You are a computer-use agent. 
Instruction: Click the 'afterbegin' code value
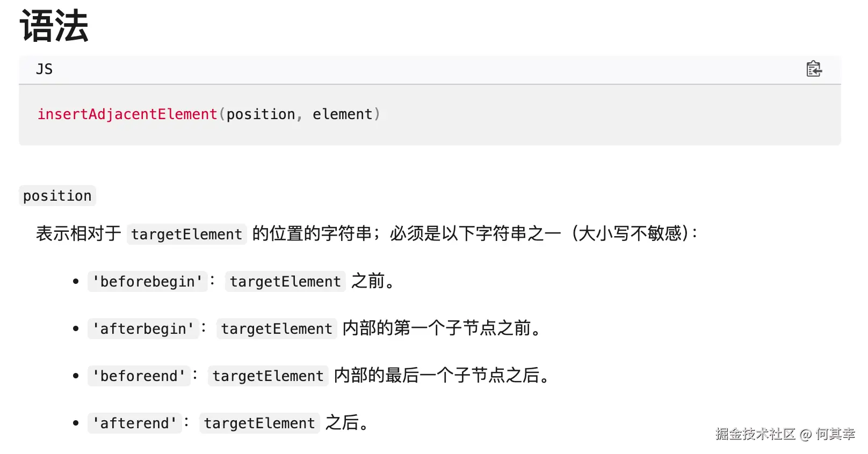[x=143, y=329]
